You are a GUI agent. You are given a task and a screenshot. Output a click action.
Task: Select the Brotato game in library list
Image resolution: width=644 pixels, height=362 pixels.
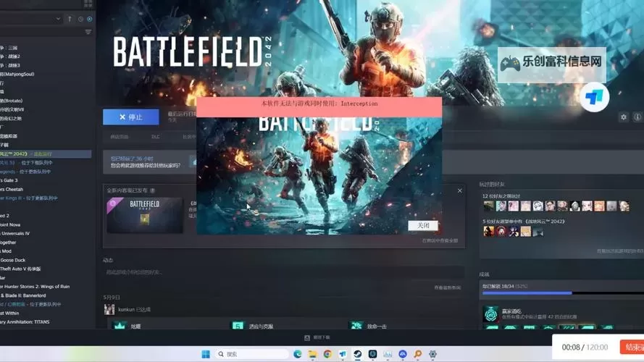(14, 101)
